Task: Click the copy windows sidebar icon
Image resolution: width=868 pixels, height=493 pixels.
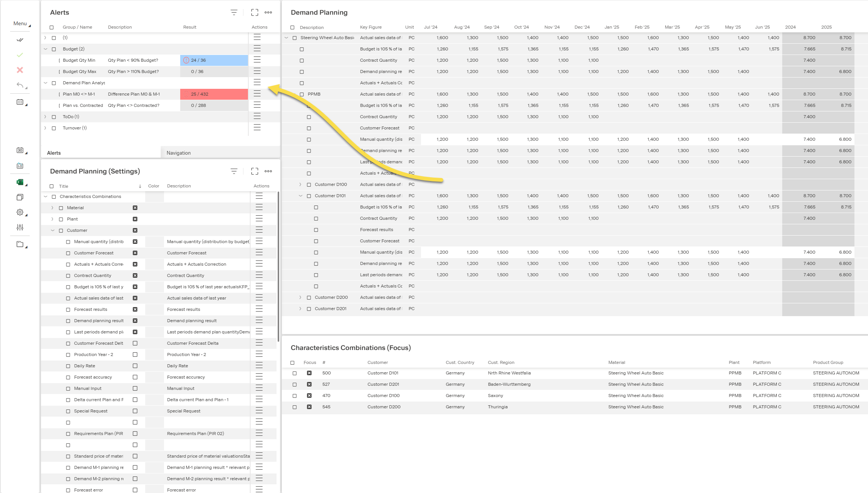Action: [x=20, y=197]
